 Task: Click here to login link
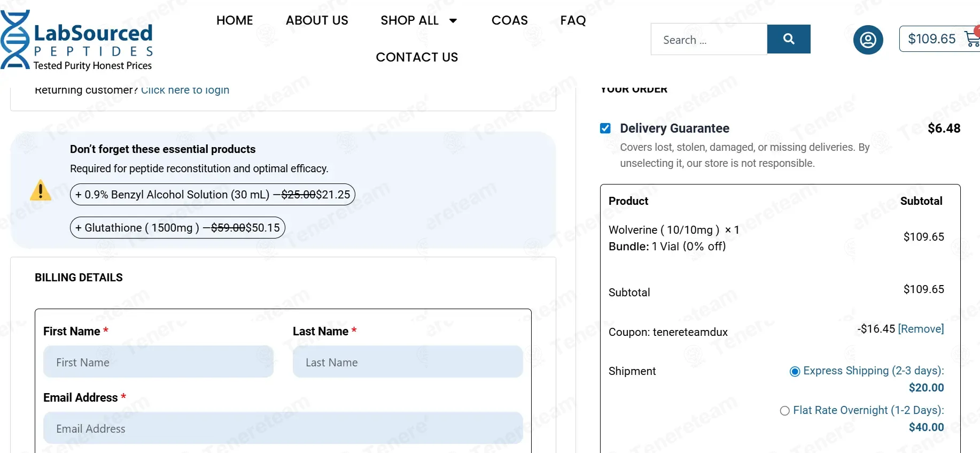click(185, 90)
